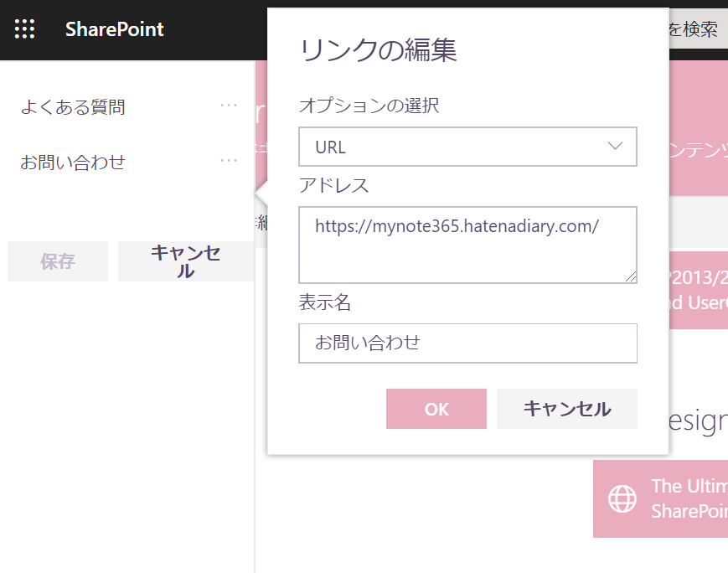728x573 pixels.
Task: Click the リンクの編集 dialog heading
Action: [x=379, y=49]
